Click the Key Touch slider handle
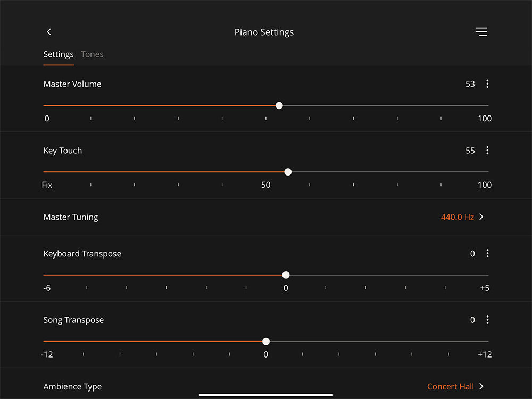 [x=288, y=172]
